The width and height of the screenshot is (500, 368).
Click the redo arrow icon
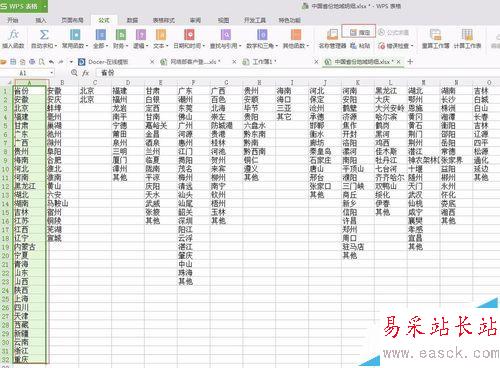tap(61, 62)
